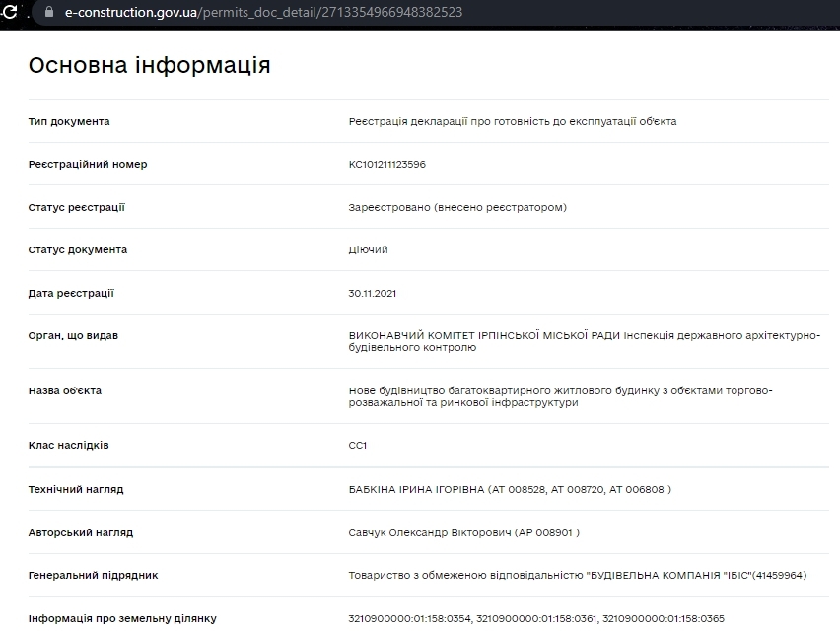Select the label 'Орган, що видав'
The height and width of the screenshot is (635, 840).
click(x=73, y=336)
